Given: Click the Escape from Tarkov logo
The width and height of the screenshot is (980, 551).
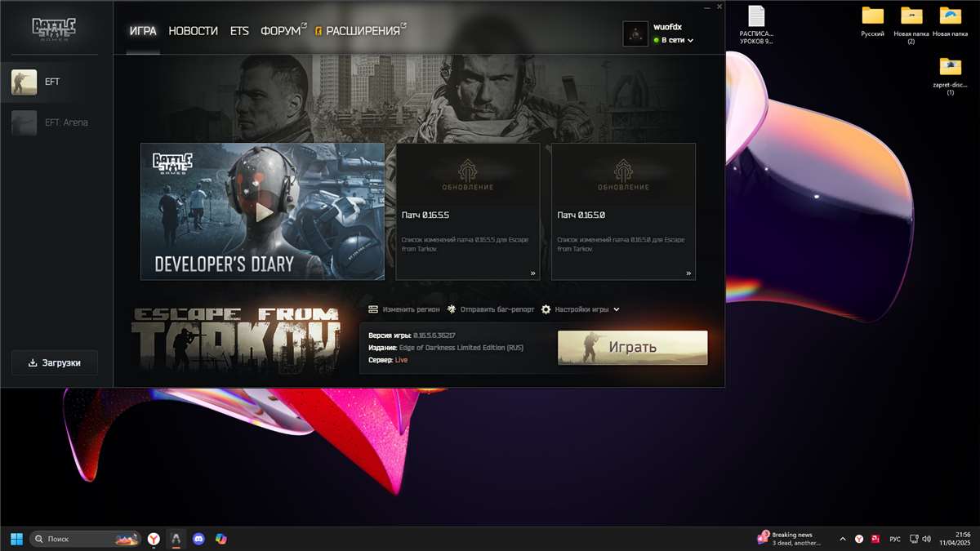Looking at the screenshot, I should (236, 339).
